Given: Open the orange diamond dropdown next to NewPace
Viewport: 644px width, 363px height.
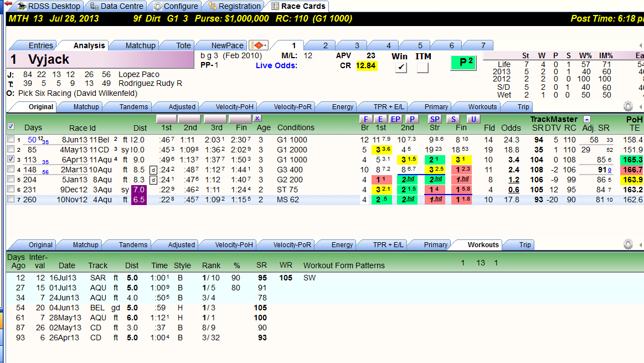Looking at the screenshot, I should click(259, 45).
